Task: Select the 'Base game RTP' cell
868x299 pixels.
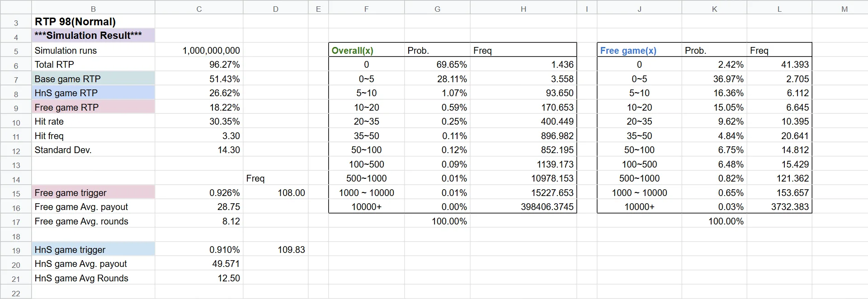Action: (93, 79)
